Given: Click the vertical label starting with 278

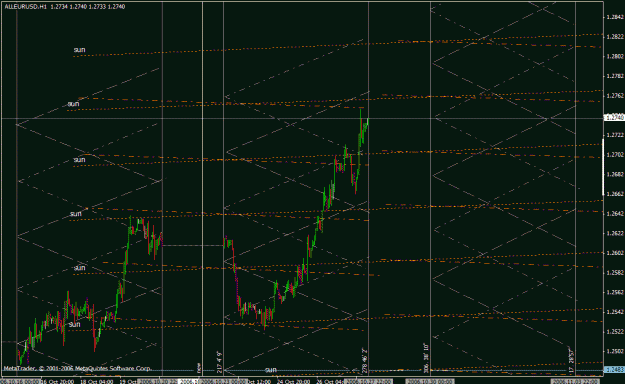Looking at the screenshot, I should 364,361.
